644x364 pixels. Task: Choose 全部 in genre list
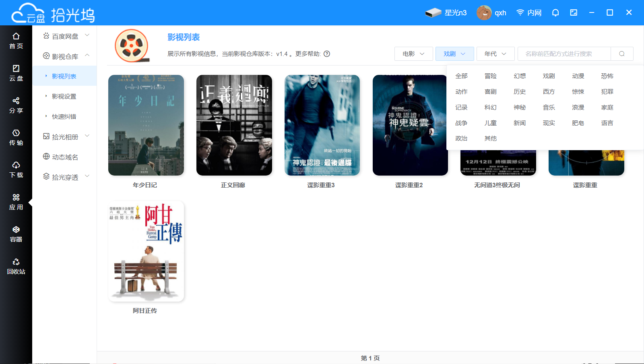[461, 76]
